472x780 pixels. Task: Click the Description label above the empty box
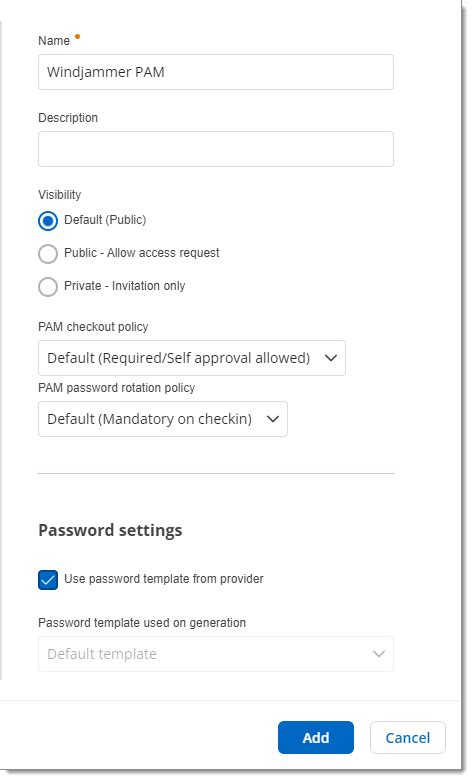pos(68,118)
